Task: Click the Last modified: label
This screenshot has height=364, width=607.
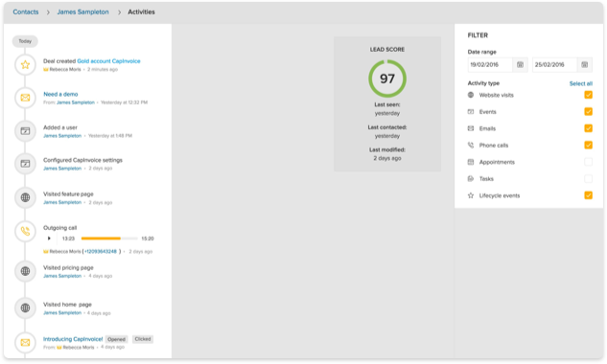Action: tap(387, 149)
